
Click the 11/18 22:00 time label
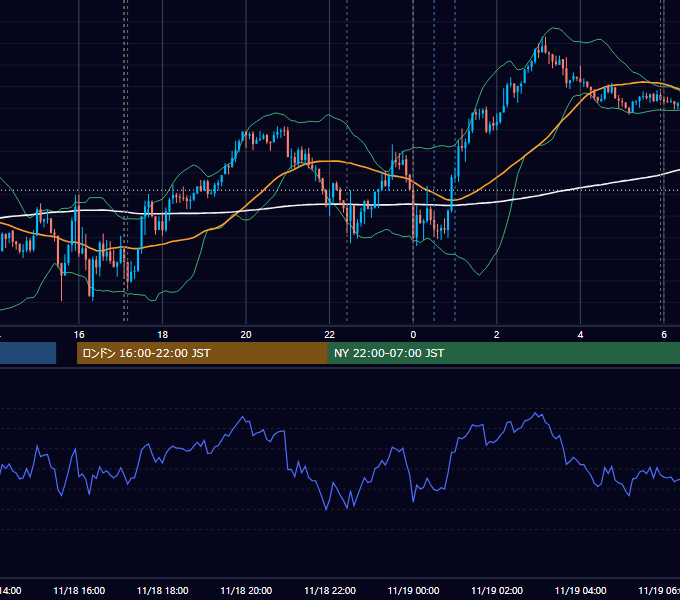click(330, 590)
